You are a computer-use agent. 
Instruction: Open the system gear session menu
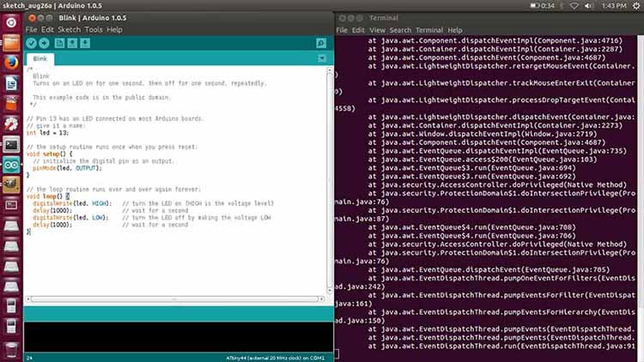[x=635, y=6]
